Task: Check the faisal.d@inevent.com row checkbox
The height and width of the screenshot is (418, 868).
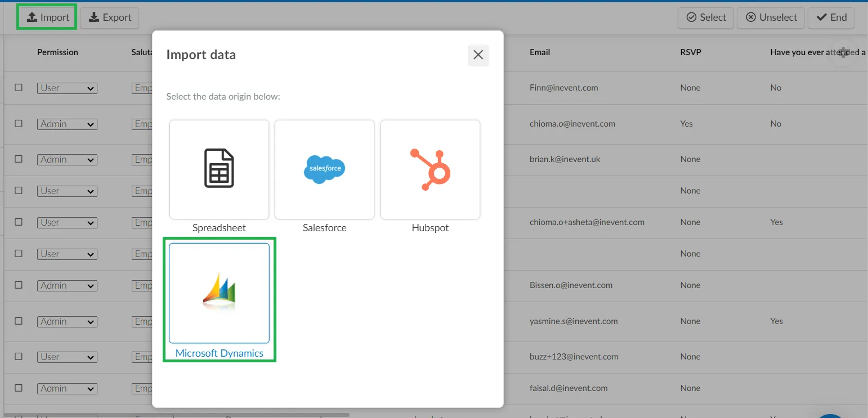Action: pos(19,388)
